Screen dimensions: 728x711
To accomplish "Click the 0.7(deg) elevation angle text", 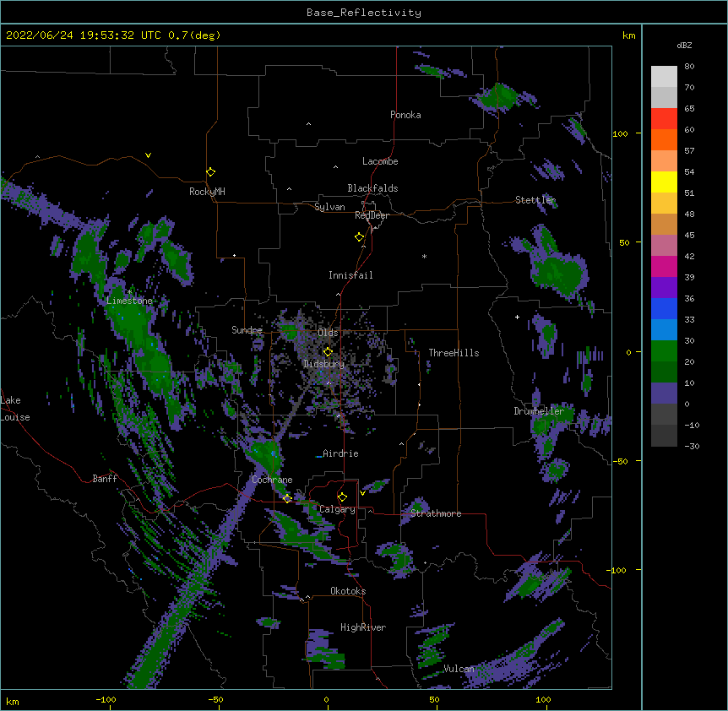I will point(194,35).
